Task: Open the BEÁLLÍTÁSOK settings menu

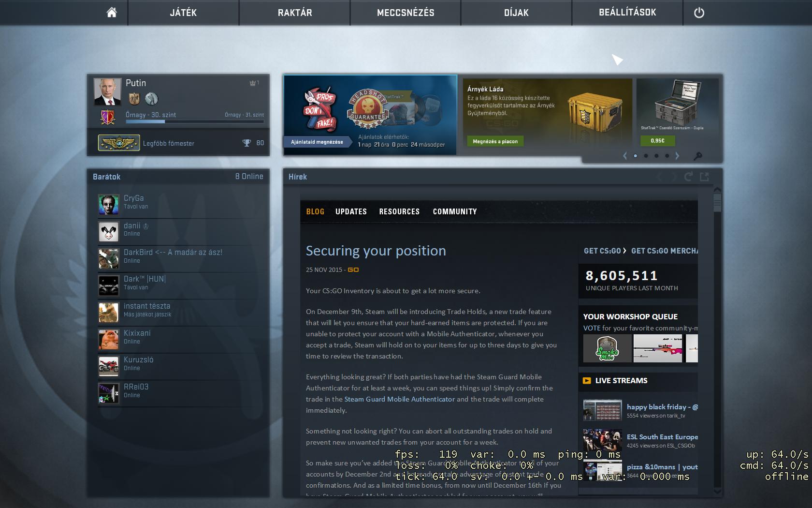Action: (627, 13)
